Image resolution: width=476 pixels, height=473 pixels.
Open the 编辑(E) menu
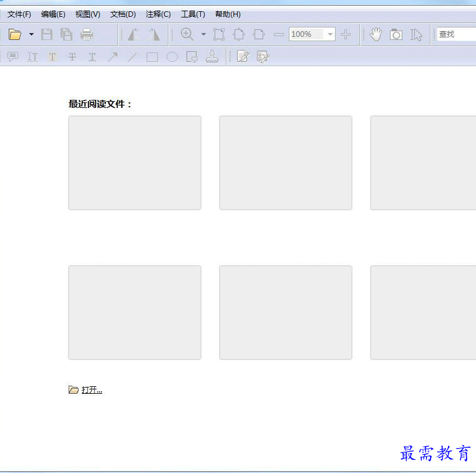[53, 14]
